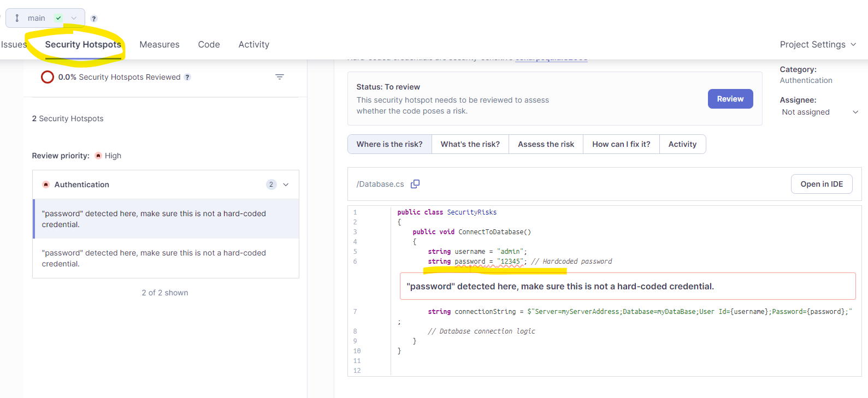Select the What's the risk? tab
The image size is (868, 398).
click(470, 144)
